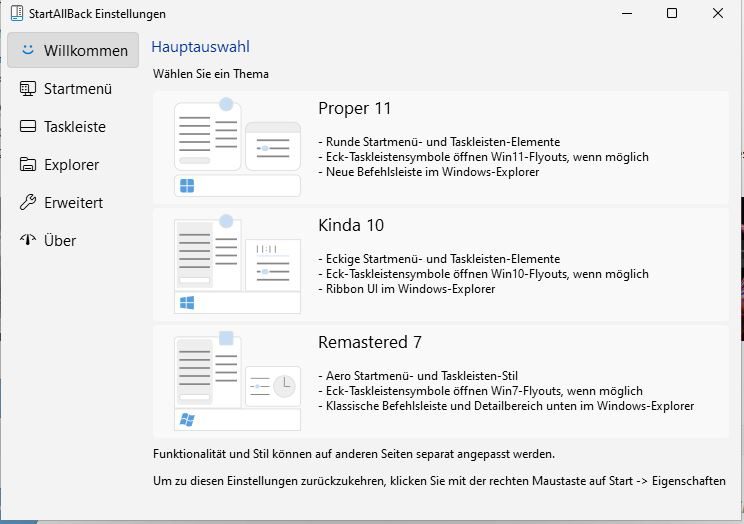Click 'Aero Startmenü- und Taskleisten-Stil' line

tap(418, 376)
